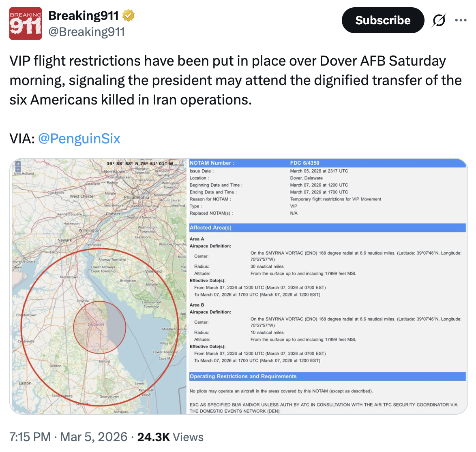Click the FDC 6/4350 NOTAM number

tap(304, 163)
